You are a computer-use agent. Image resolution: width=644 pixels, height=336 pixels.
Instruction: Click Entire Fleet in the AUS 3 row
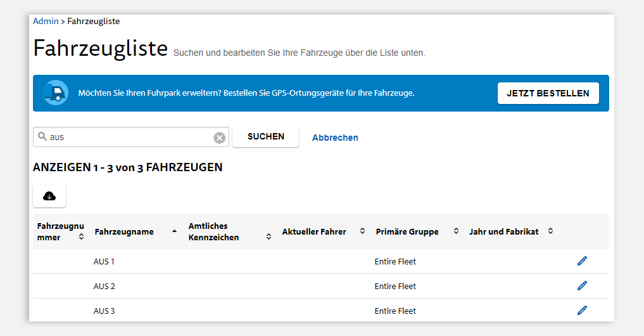click(395, 311)
